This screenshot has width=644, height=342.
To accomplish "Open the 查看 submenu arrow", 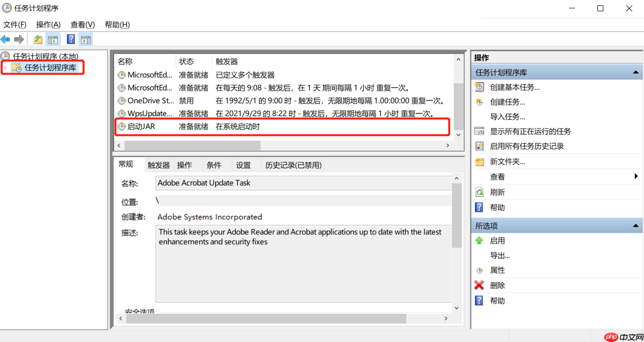I will click(x=636, y=177).
